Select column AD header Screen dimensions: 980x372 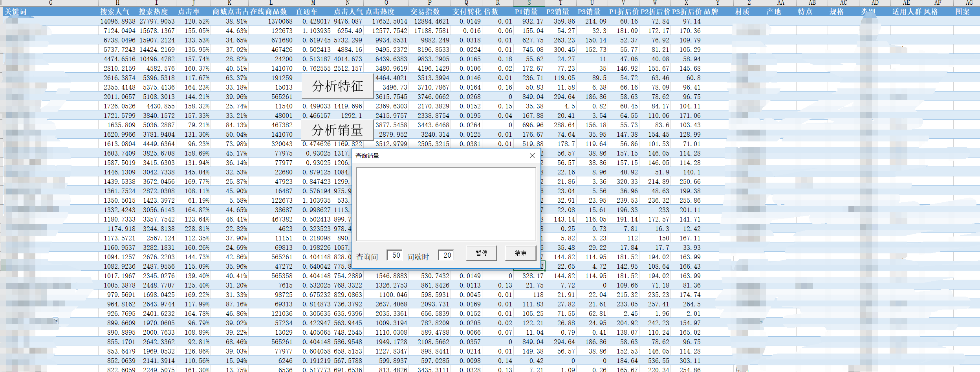(875, 3)
